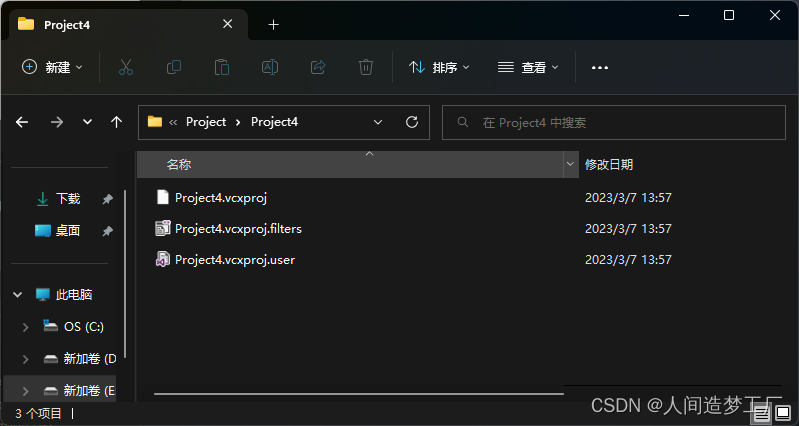Image resolution: width=799 pixels, height=426 pixels.
Task: Unpin 下载 using its pin icon
Action: [108, 199]
